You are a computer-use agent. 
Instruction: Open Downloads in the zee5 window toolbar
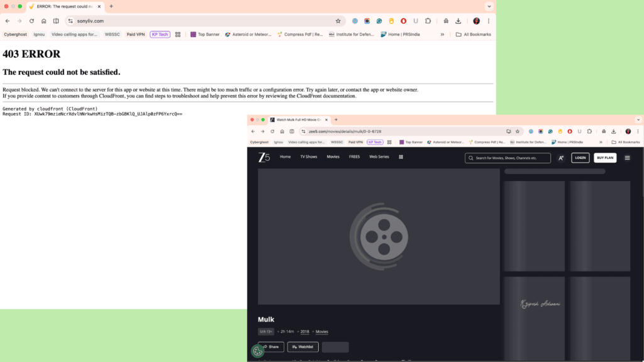pos(614,131)
